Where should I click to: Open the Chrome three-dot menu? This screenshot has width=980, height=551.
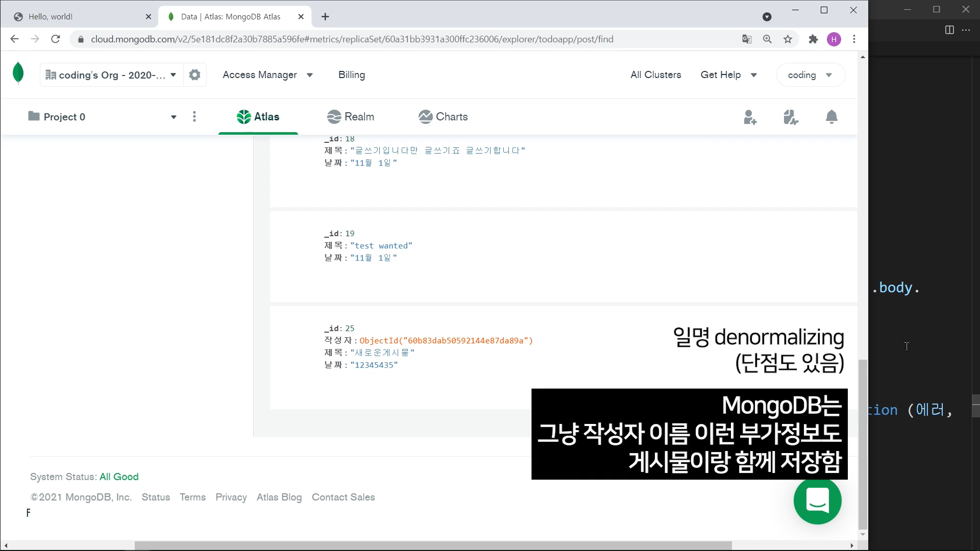854,39
